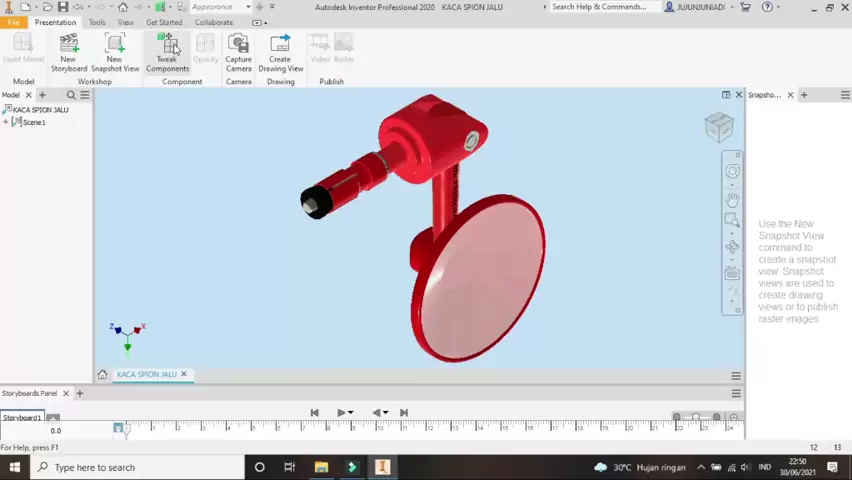Open the play storyboard dropdown arrow
Screen dimensions: 852x480
[351, 412]
